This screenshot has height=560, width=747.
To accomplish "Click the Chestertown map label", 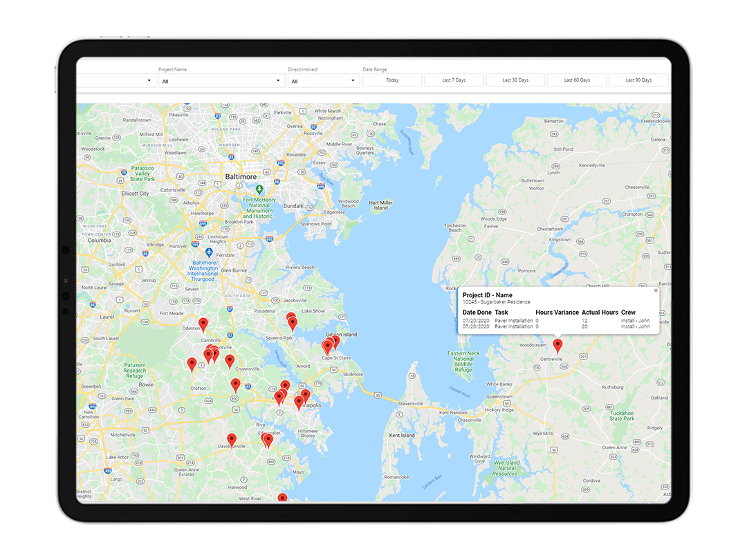I will pyautogui.click(x=550, y=229).
